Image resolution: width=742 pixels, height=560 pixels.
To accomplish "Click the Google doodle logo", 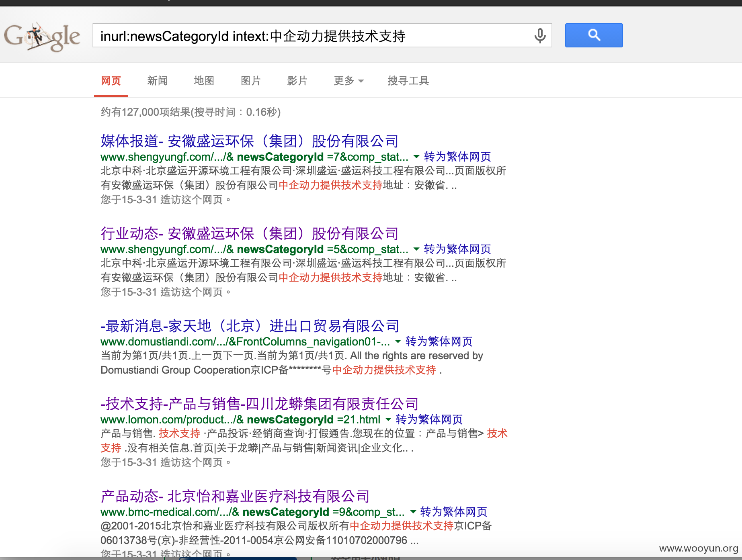I will [x=41, y=37].
